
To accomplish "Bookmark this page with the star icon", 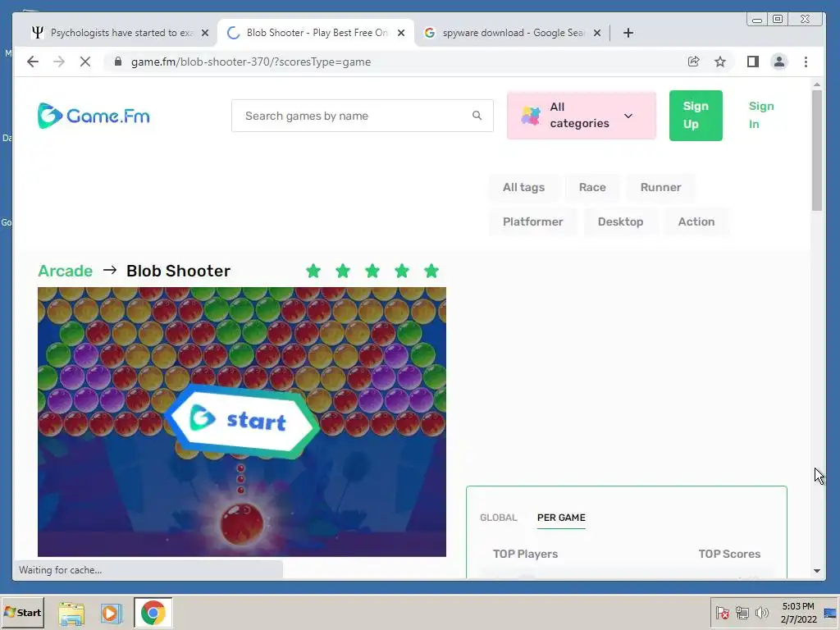I will (x=720, y=62).
